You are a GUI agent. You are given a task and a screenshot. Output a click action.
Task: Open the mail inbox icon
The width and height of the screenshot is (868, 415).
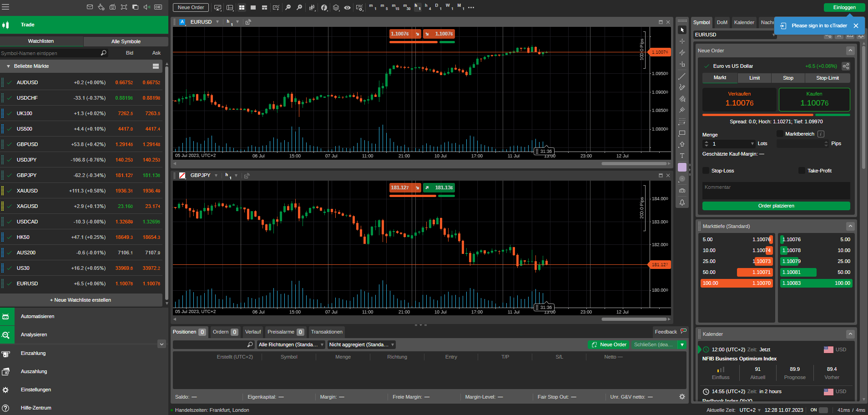[90, 7]
